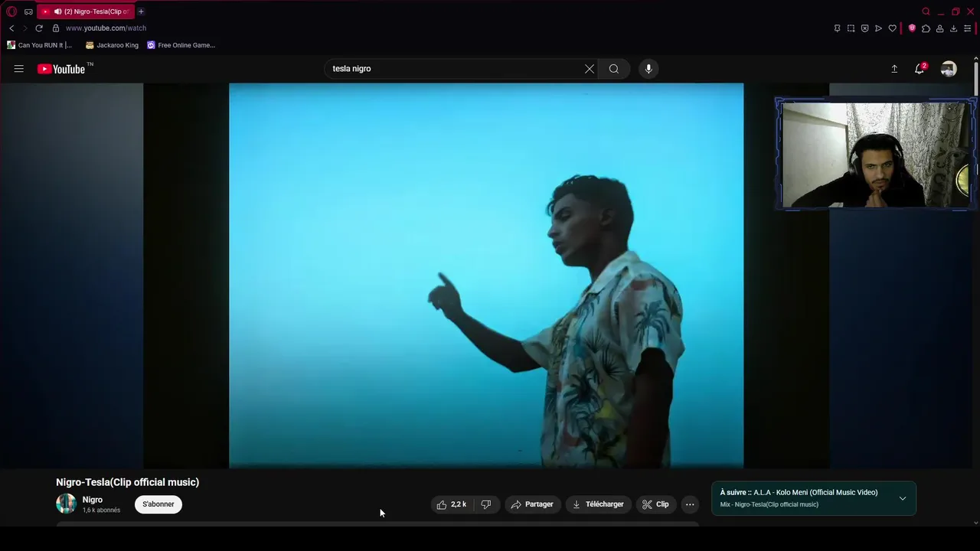Download the video with Télécharger
The image size is (980, 551).
[x=598, y=504]
